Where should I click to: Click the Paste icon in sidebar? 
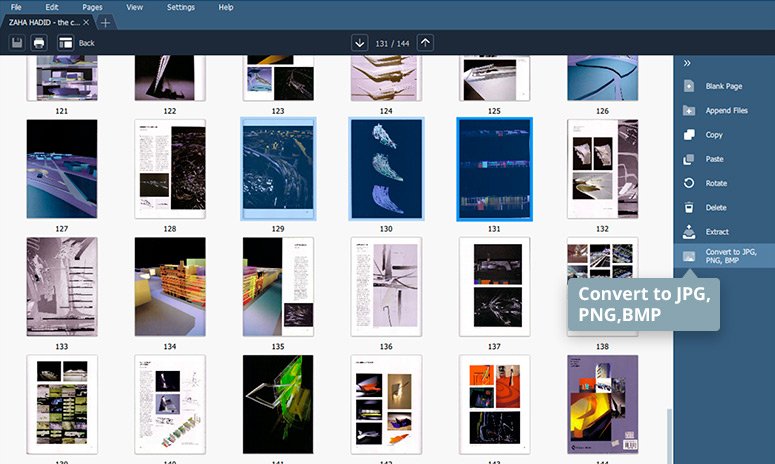pos(689,159)
